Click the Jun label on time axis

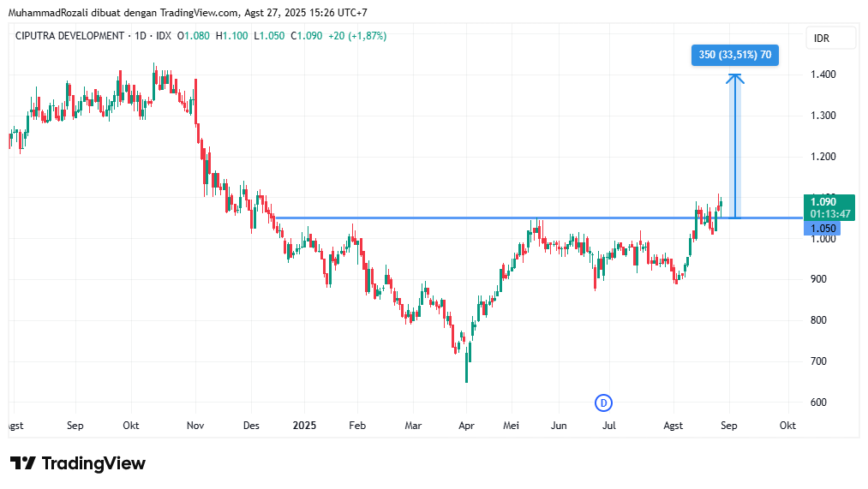coord(559,426)
